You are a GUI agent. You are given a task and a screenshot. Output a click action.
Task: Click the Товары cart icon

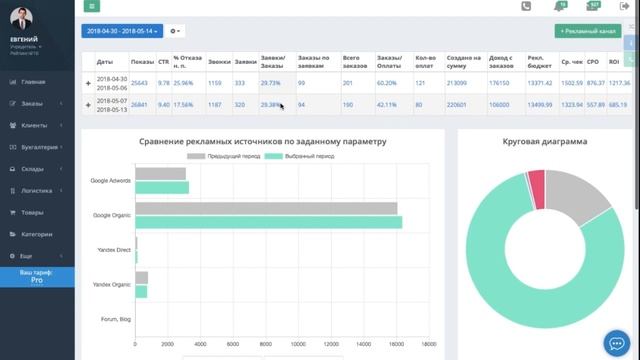pos(13,212)
